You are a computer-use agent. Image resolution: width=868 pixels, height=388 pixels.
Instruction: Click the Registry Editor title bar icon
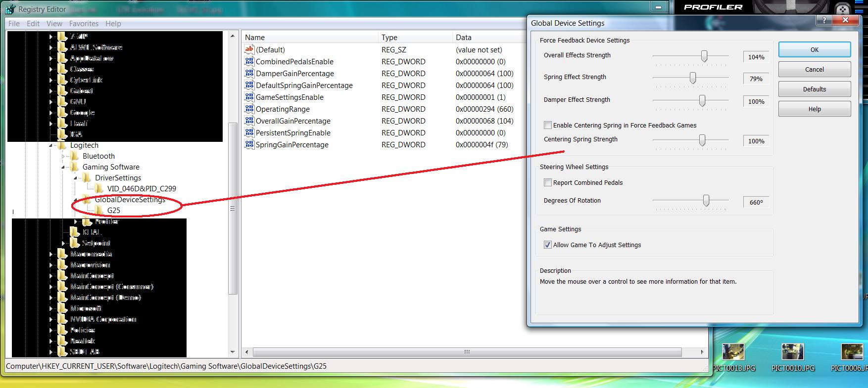(11, 9)
